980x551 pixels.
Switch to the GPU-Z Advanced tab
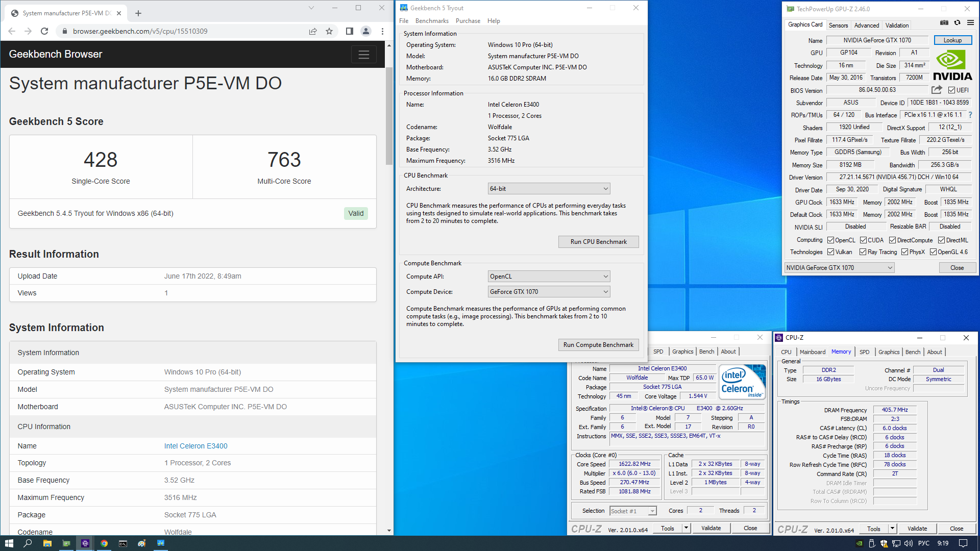[x=867, y=26]
